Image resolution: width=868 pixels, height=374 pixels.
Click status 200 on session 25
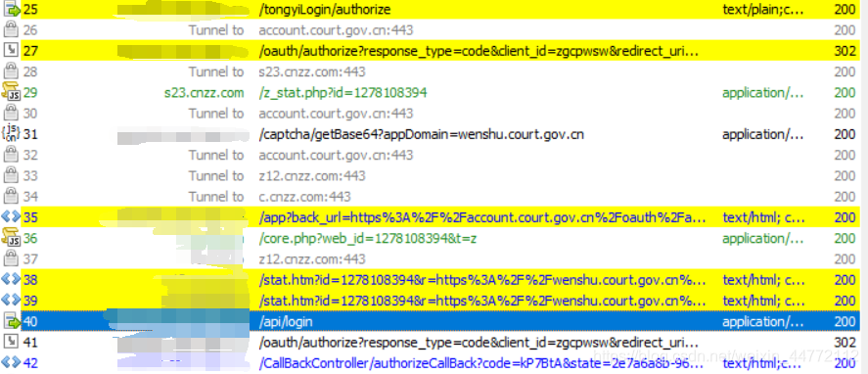pos(845,10)
